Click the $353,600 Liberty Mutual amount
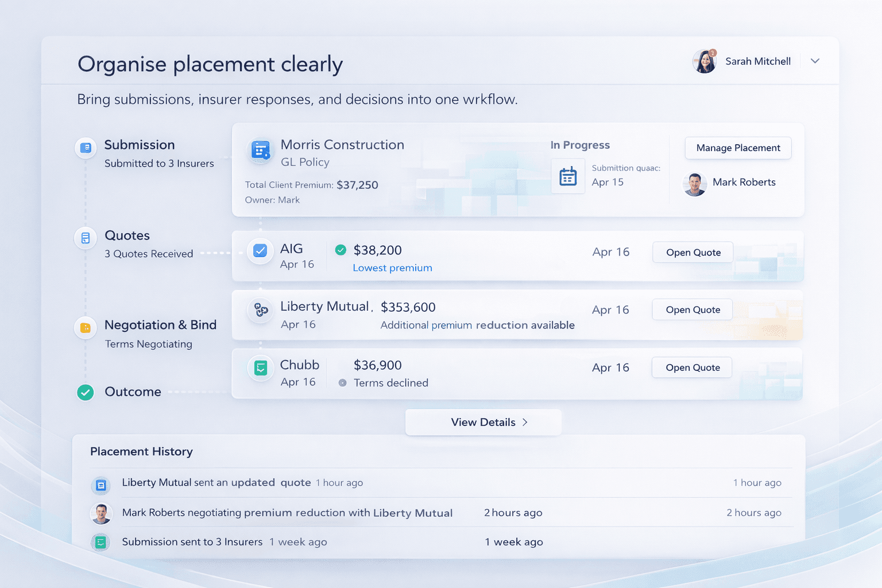The width and height of the screenshot is (882, 588). (408, 307)
